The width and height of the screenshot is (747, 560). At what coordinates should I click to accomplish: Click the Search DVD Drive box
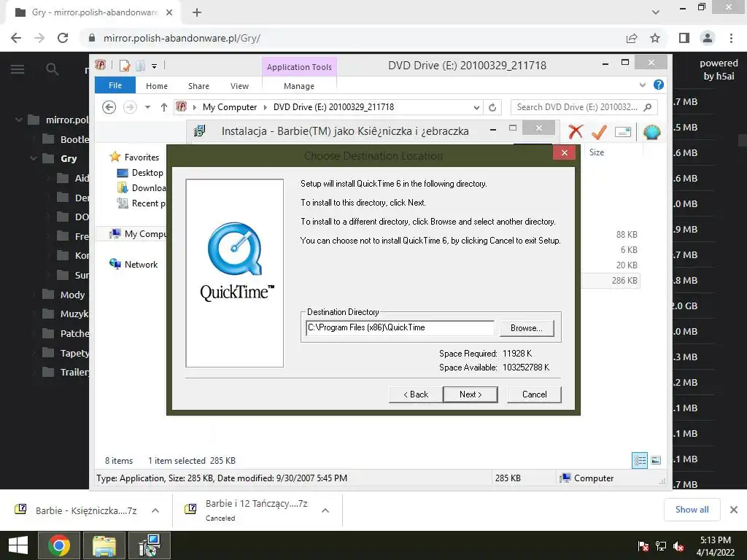pyautogui.click(x=584, y=107)
